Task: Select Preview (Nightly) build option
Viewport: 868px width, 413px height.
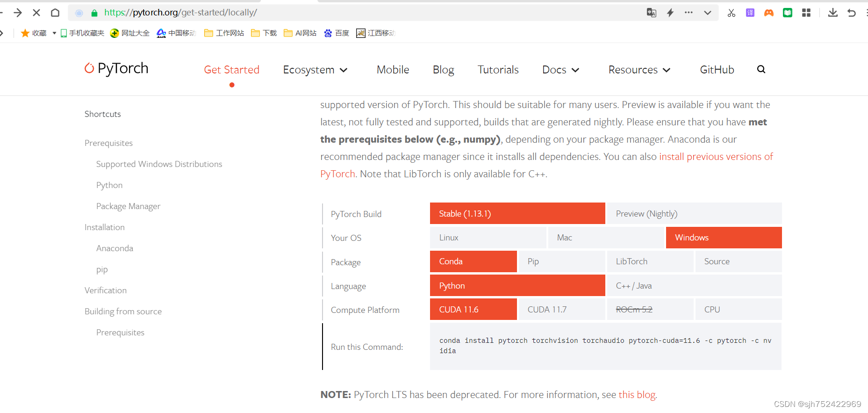Action: pos(694,213)
